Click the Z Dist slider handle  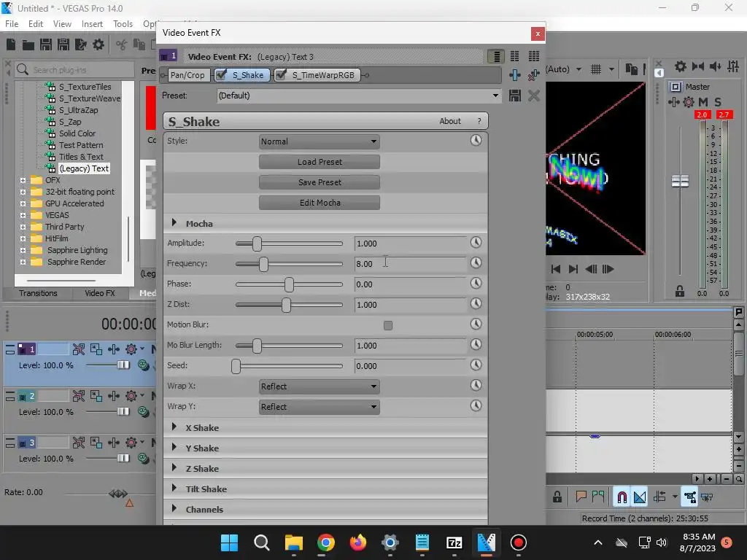[x=286, y=305]
